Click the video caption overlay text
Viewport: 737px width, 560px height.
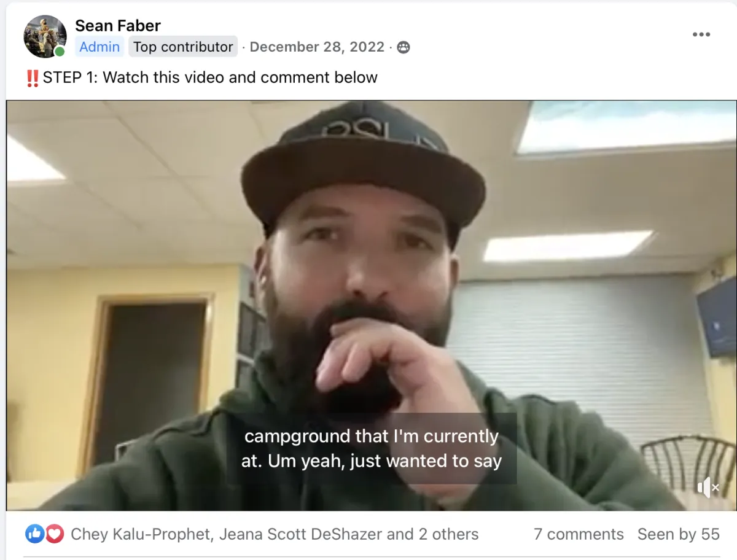(x=372, y=449)
